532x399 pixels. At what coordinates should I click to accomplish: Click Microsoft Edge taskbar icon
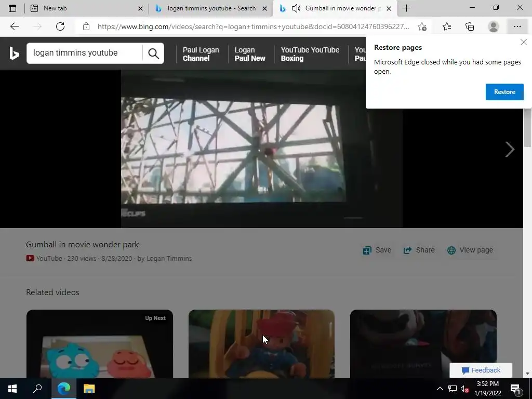click(x=64, y=389)
